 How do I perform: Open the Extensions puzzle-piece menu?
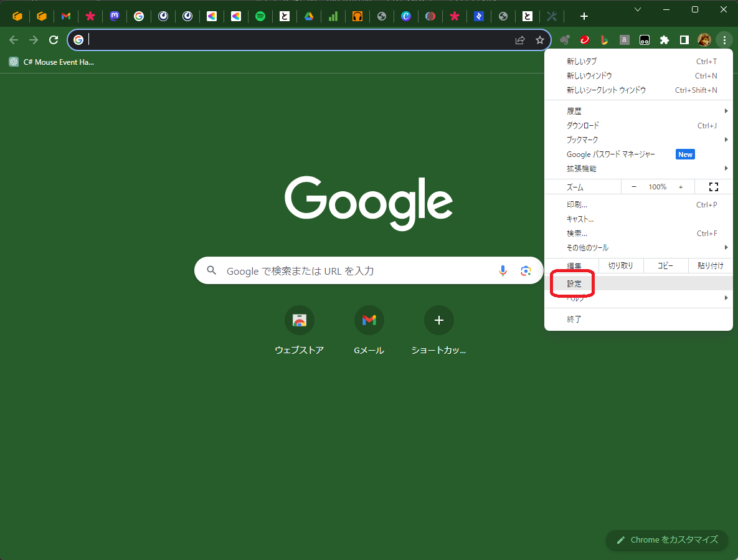coord(664,39)
